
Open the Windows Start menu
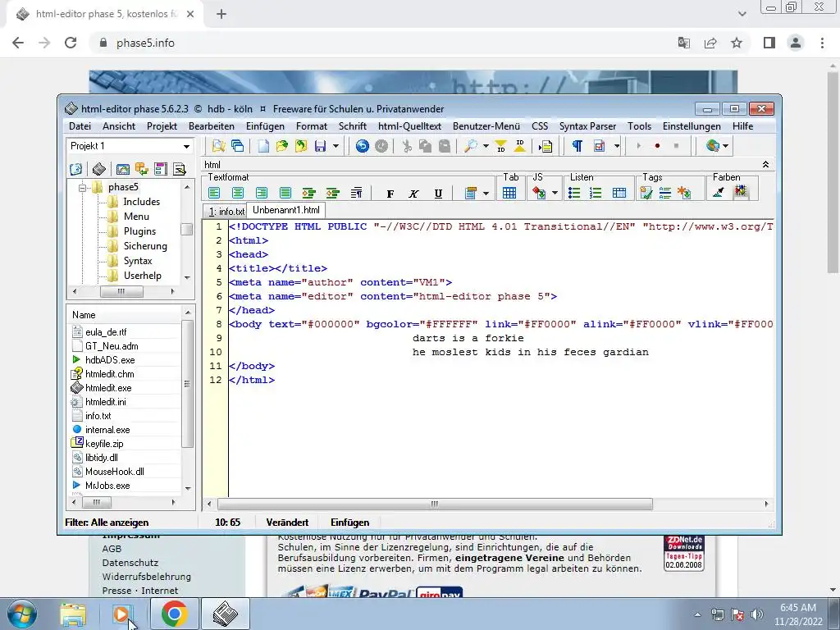(x=21, y=614)
